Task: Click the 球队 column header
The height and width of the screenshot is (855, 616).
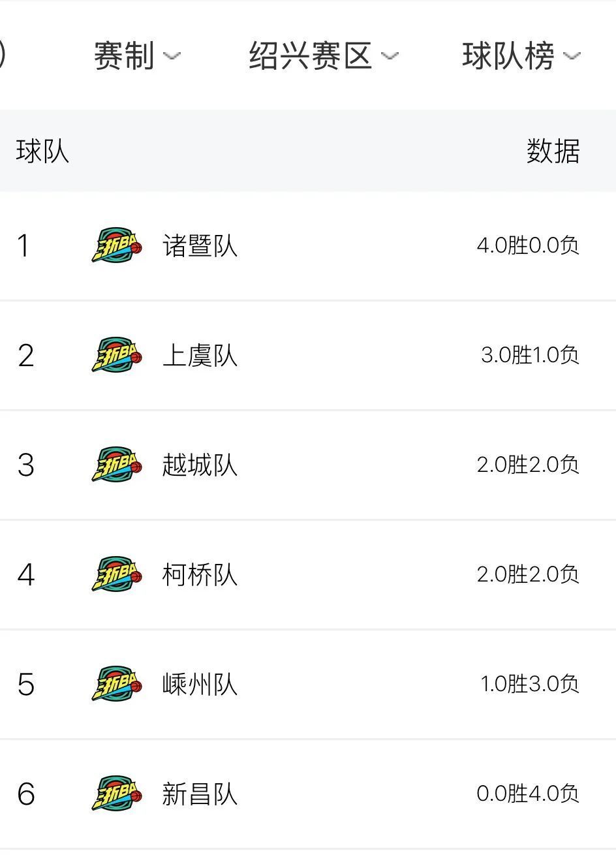Action: (42, 151)
